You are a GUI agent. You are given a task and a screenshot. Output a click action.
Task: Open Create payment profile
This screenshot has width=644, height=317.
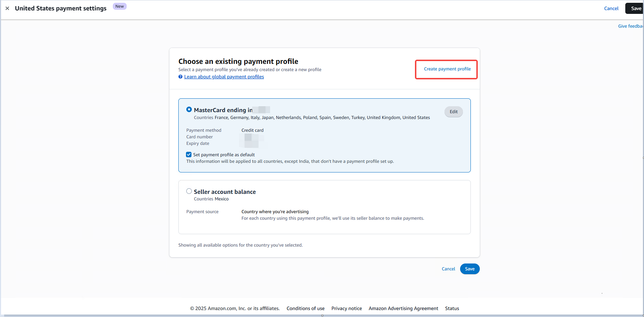point(447,69)
